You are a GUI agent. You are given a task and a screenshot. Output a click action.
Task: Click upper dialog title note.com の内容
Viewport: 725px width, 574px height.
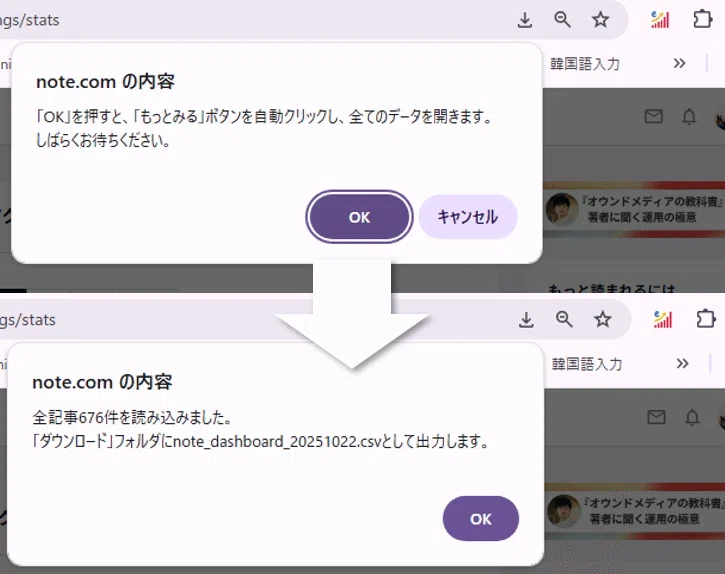pos(105,82)
